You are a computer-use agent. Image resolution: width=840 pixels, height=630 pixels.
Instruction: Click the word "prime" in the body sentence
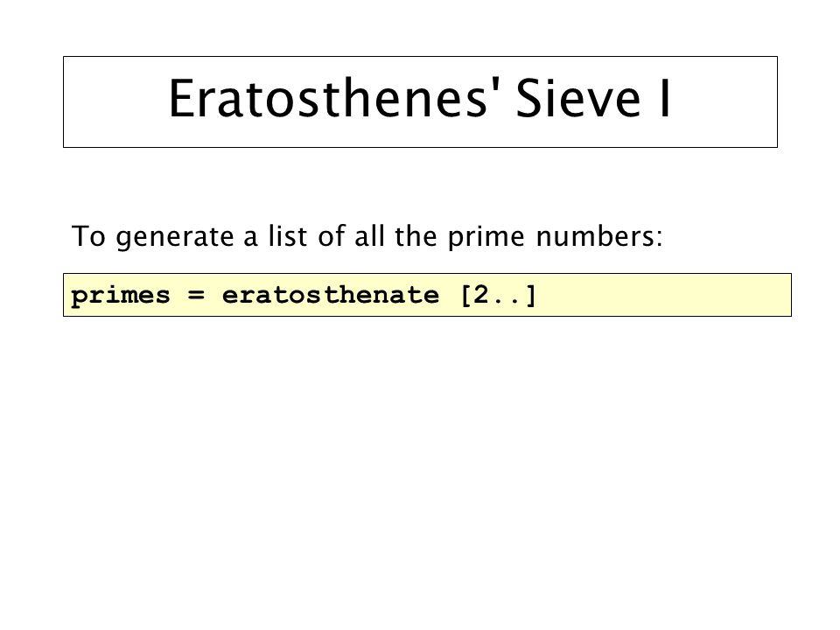coord(486,238)
